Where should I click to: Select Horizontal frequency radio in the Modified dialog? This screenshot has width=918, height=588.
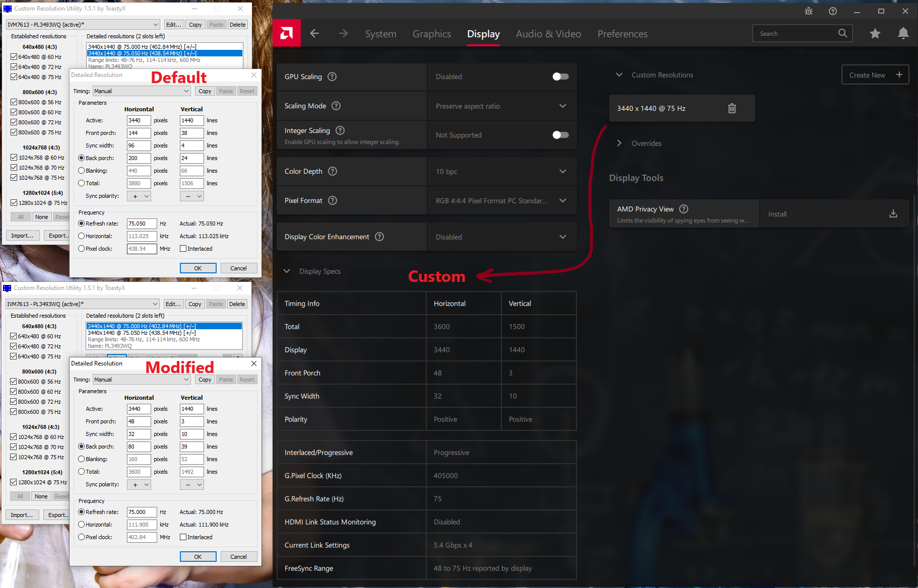[81, 525]
